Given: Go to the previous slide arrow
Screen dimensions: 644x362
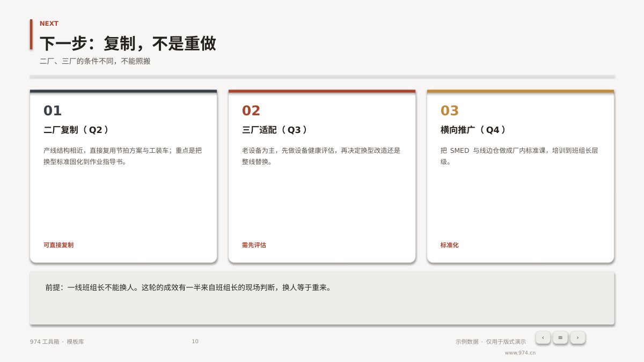Looking at the screenshot, I should (543, 337).
